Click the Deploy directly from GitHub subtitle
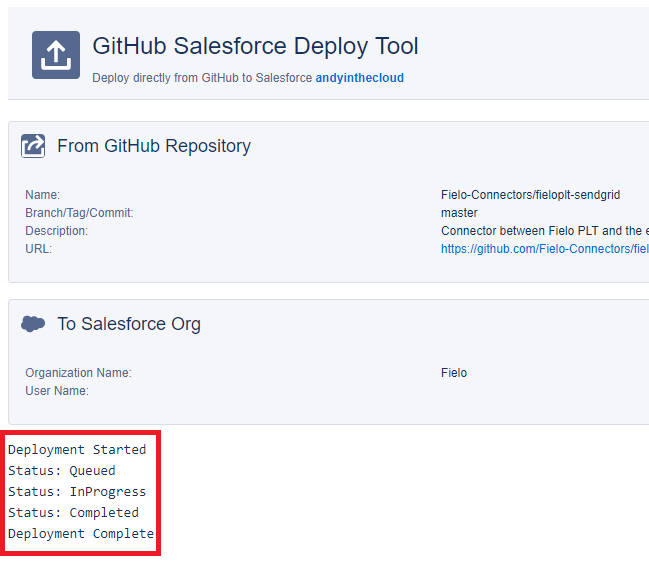The height and width of the screenshot is (565, 649). click(202, 78)
